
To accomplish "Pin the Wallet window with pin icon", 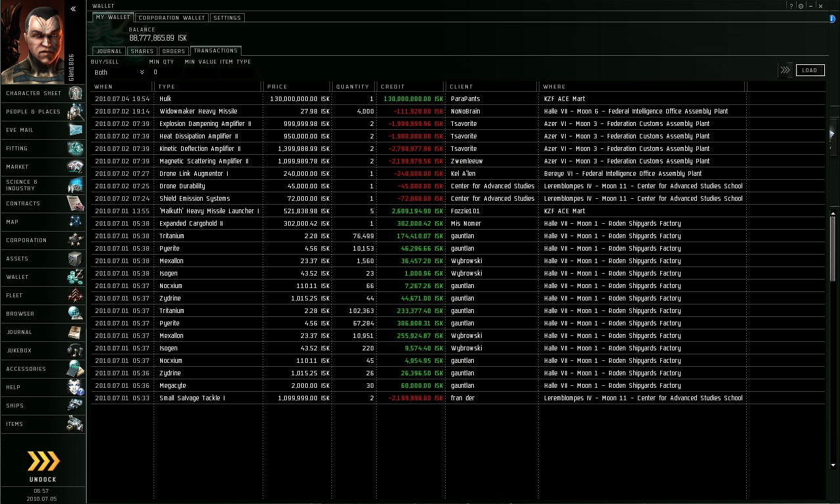I will [801, 6].
